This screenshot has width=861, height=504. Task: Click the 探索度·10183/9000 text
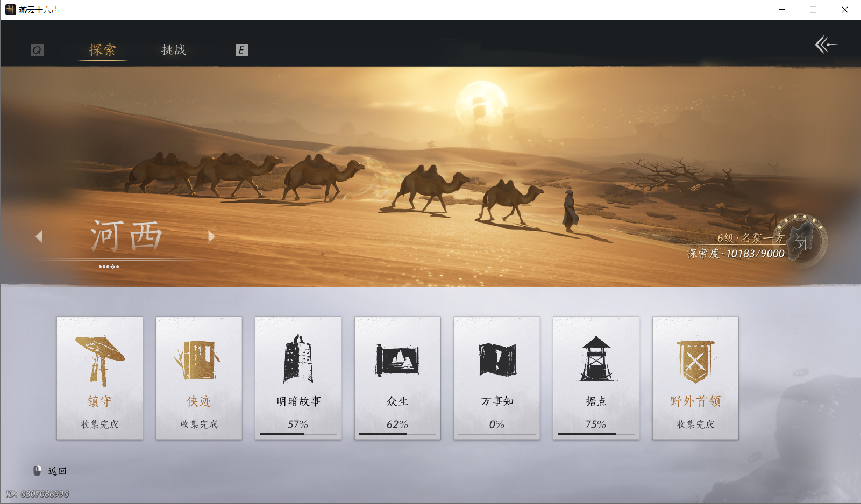pos(736,254)
